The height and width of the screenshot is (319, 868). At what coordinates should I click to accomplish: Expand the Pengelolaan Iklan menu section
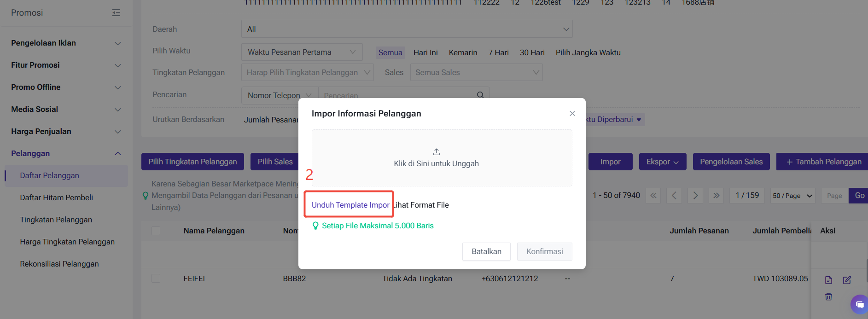coord(66,43)
